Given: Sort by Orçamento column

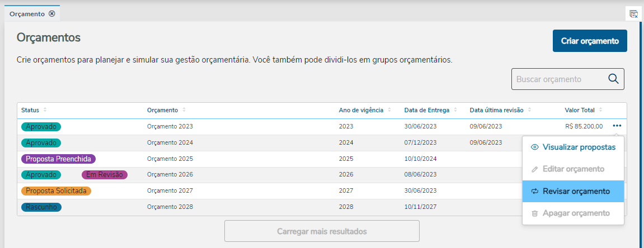Looking at the screenshot, I should (184, 110).
